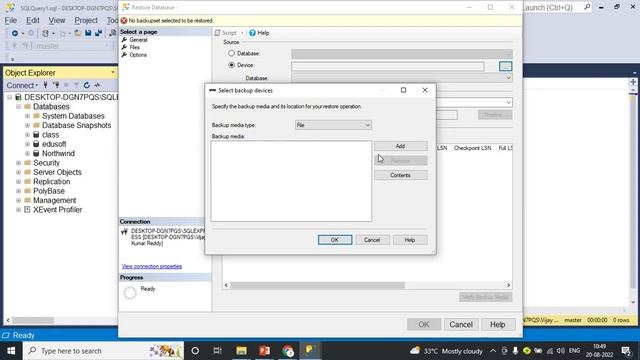The width and height of the screenshot is (640, 360).
Task: Open Cortana circle icon on taskbar
Action: 195,351
